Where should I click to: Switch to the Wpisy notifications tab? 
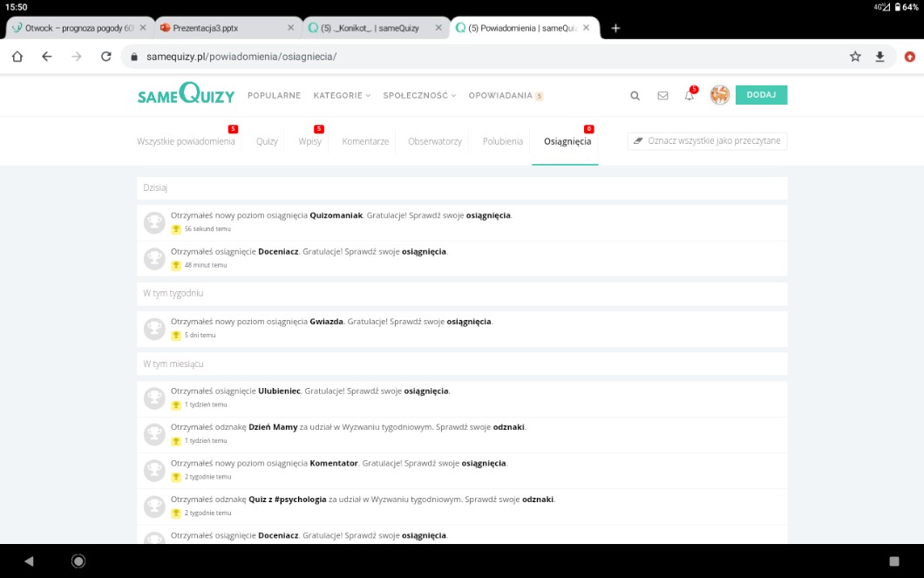310,141
